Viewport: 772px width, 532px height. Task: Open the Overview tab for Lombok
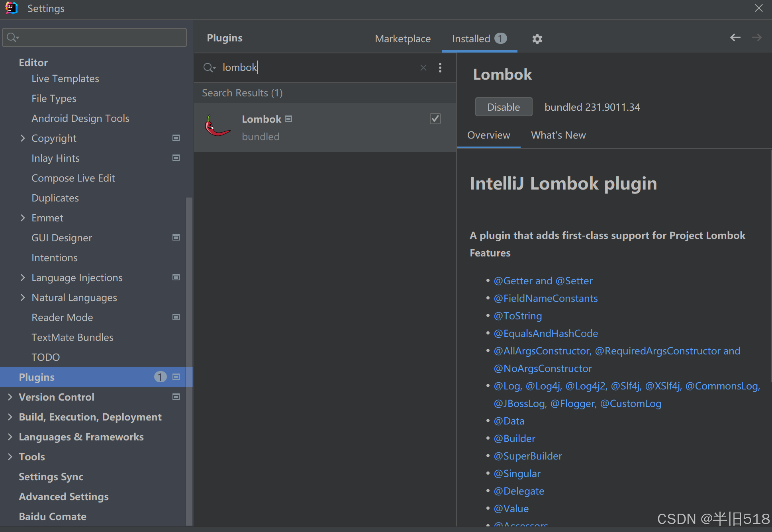click(x=488, y=135)
